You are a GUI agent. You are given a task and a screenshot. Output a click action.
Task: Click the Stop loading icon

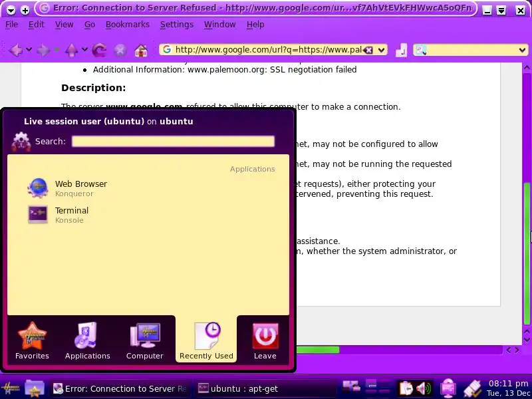coord(120,51)
